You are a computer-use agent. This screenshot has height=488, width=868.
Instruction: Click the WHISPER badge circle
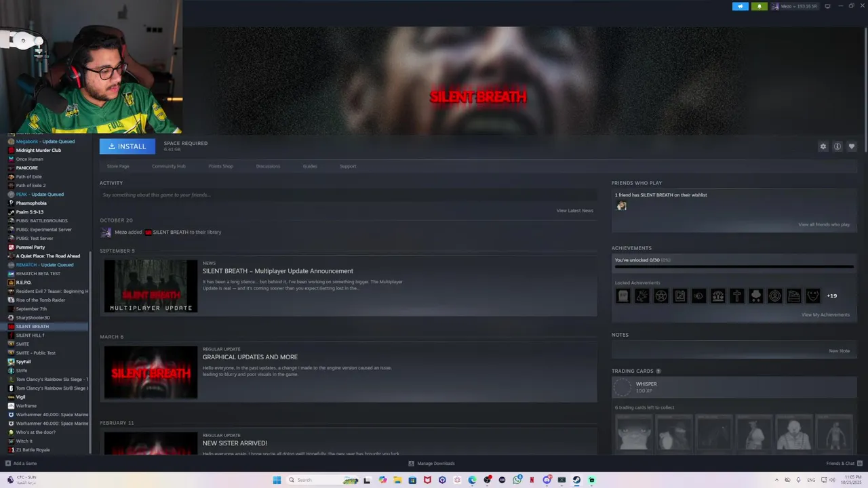(x=622, y=387)
